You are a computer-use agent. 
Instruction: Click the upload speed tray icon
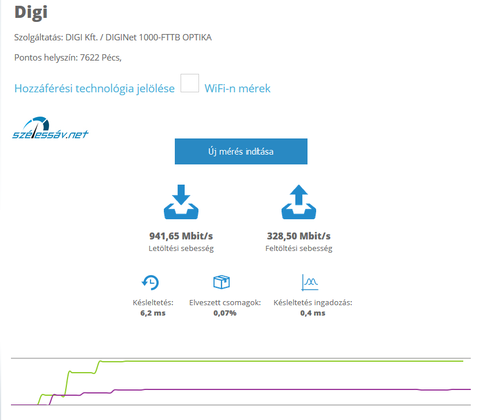299,202
